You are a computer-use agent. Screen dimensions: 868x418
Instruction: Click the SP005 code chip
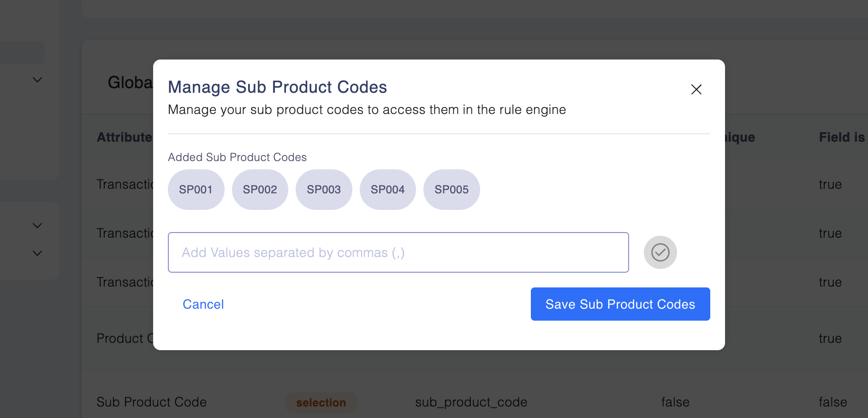tap(452, 190)
